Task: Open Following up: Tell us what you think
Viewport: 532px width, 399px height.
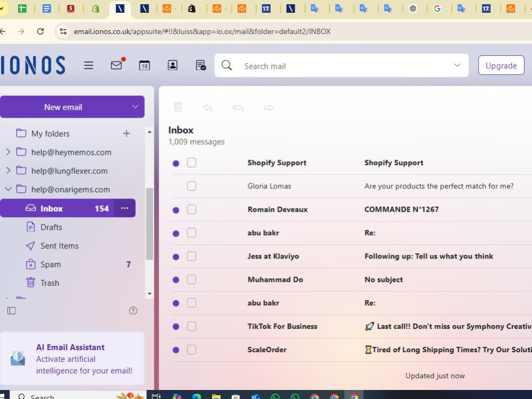Action: coord(428,256)
